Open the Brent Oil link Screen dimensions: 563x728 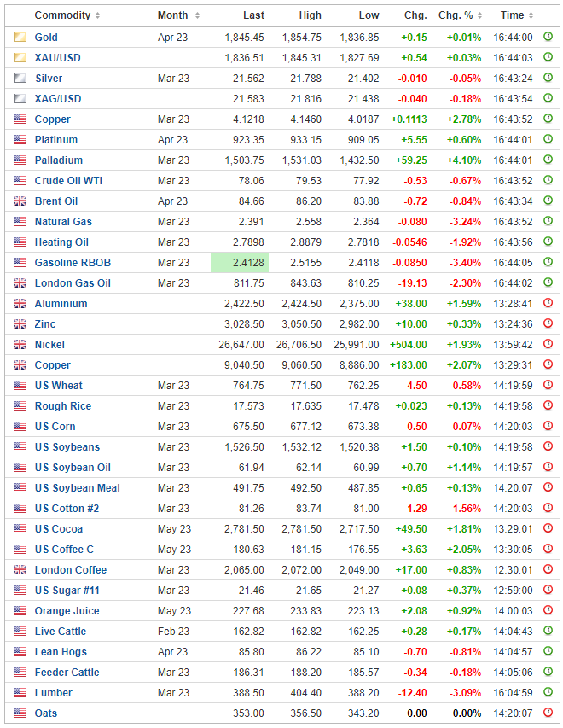pos(56,201)
